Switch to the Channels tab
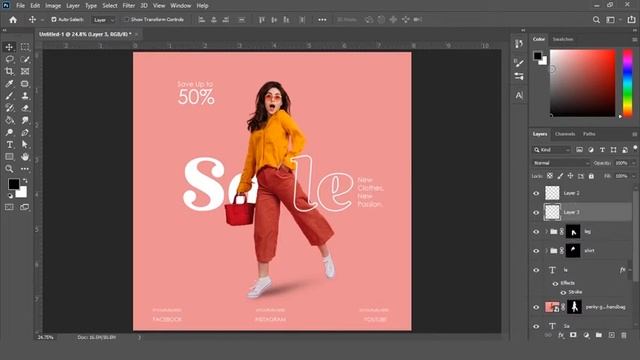The width and height of the screenshot is (640, 360). 565,134
